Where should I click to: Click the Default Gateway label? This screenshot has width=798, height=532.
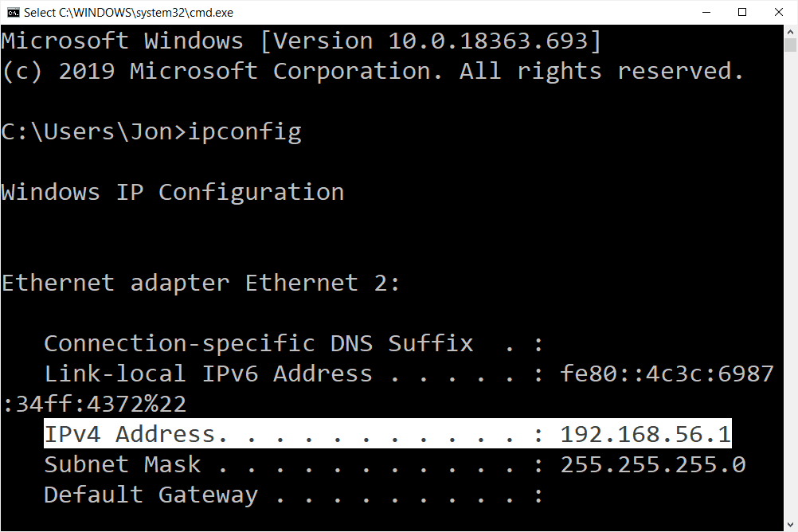tap(151, 495)
